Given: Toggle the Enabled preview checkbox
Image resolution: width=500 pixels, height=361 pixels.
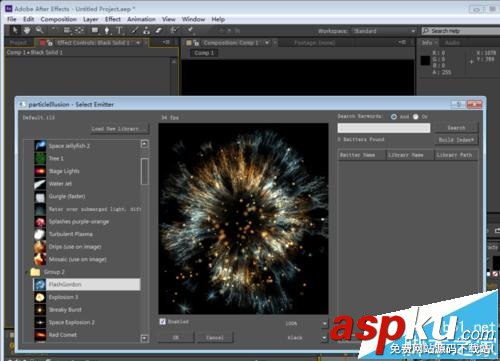Looking at the screenshot, I should coord(163,322).
